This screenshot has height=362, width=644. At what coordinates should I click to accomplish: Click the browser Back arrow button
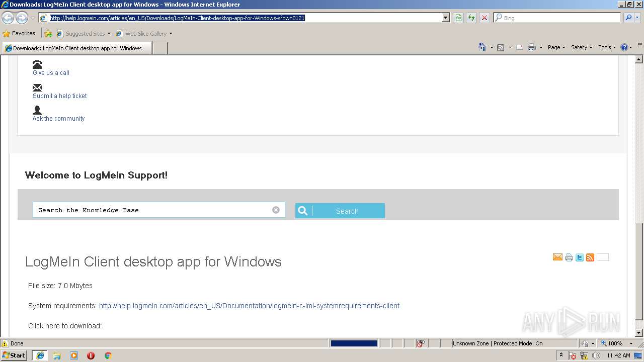(x=8, y=18)
